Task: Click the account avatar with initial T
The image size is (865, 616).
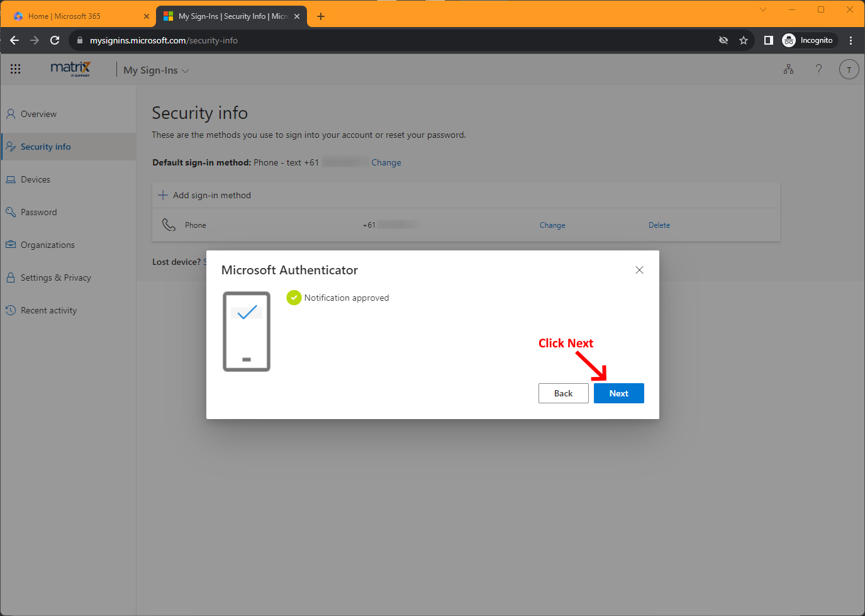Action: coord(849,69)
